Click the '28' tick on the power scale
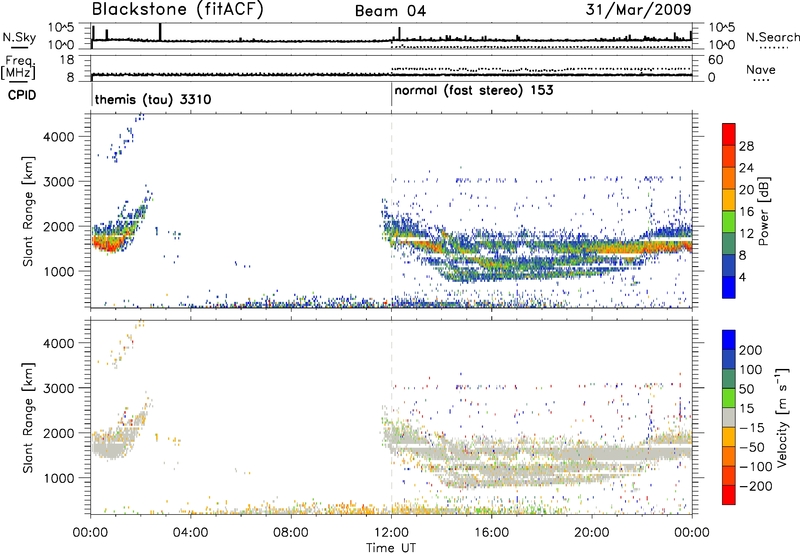800x554 pixels. point(746,146)
